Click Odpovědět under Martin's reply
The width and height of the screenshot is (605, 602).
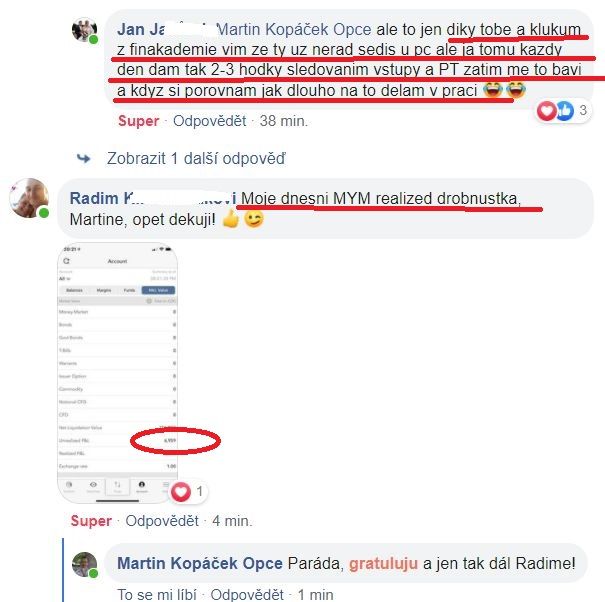coord(247,594)
